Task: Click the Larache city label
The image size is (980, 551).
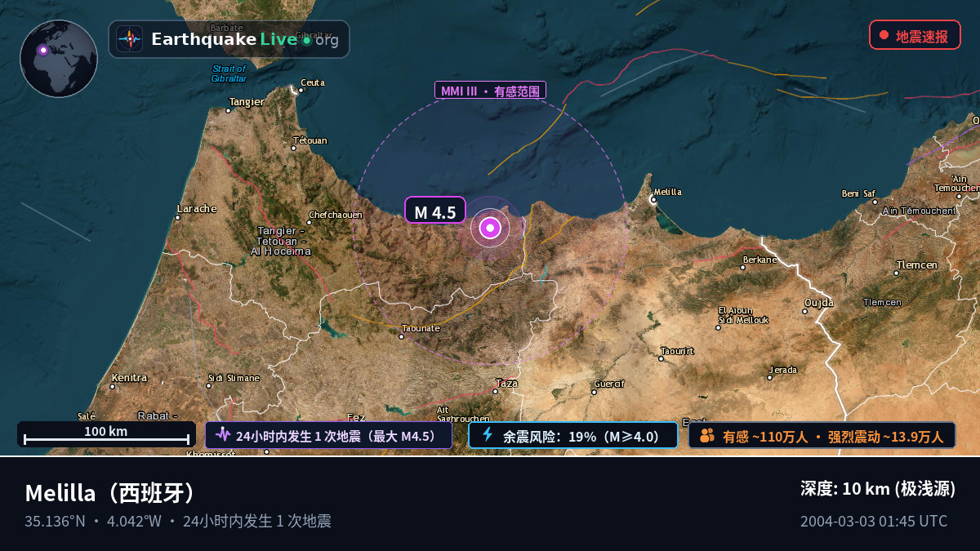Action: pyautogui.click(x=196, y=209)
